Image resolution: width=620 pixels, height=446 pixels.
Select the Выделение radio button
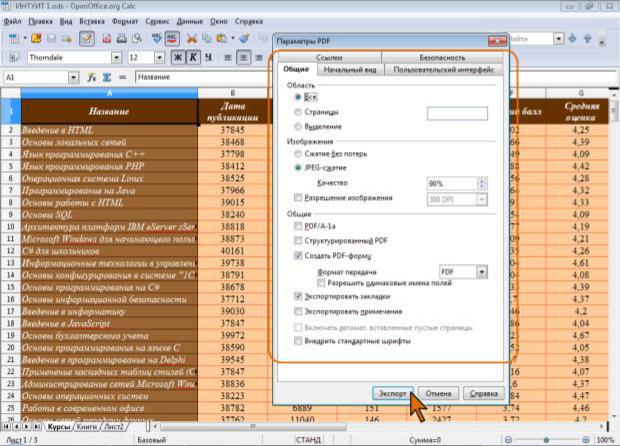tap(298, 127)
